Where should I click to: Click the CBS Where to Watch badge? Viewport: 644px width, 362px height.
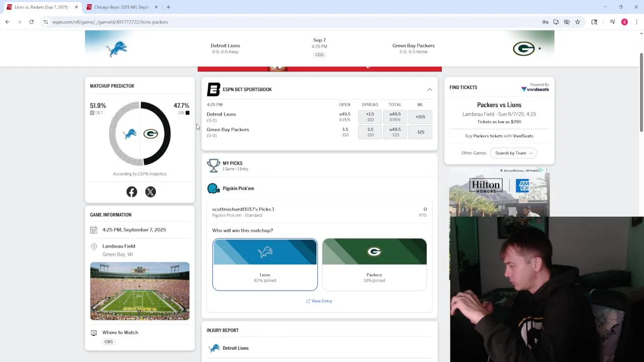coord(108,341)
